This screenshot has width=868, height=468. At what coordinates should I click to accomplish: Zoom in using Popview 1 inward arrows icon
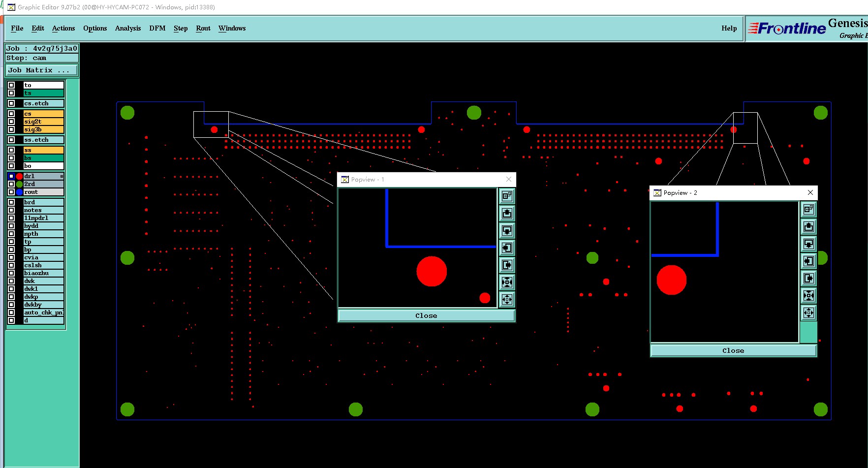507,282
